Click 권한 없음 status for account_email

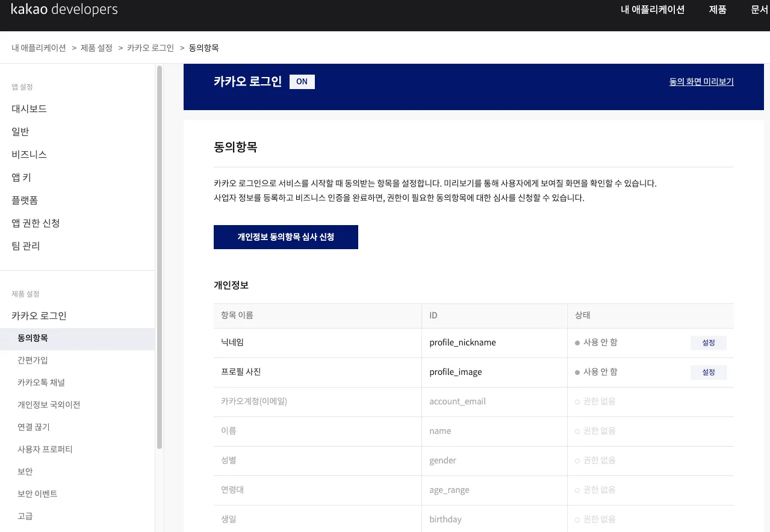[595, 401]
